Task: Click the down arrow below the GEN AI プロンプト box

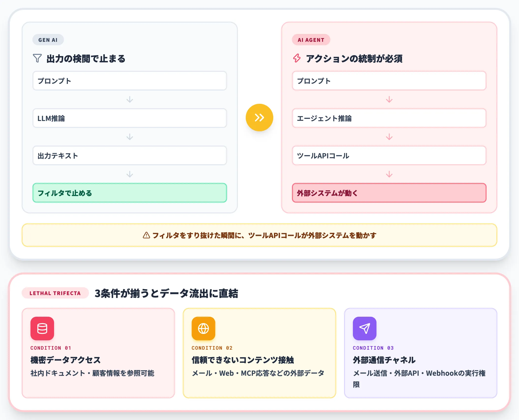Action: (130, 100)
